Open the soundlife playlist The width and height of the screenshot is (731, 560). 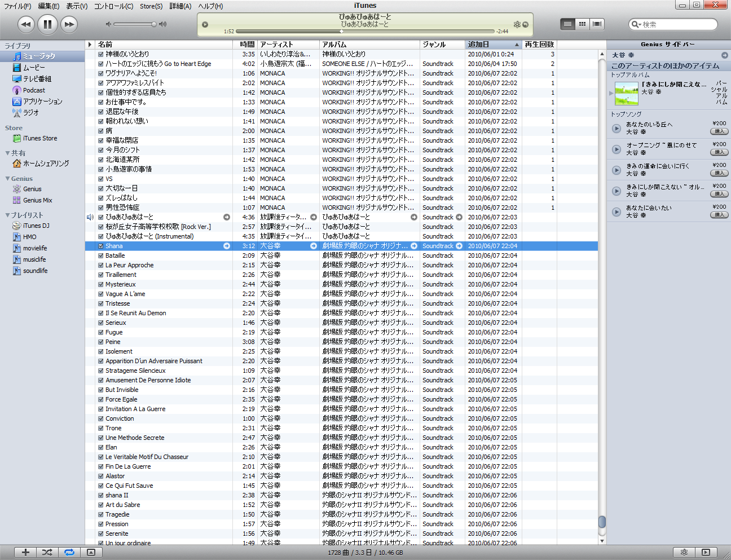(30, 271)
